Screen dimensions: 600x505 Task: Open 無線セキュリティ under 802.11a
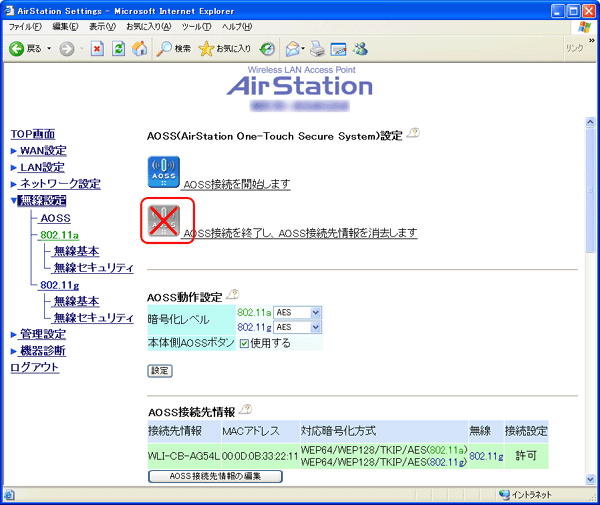(93, 268)
